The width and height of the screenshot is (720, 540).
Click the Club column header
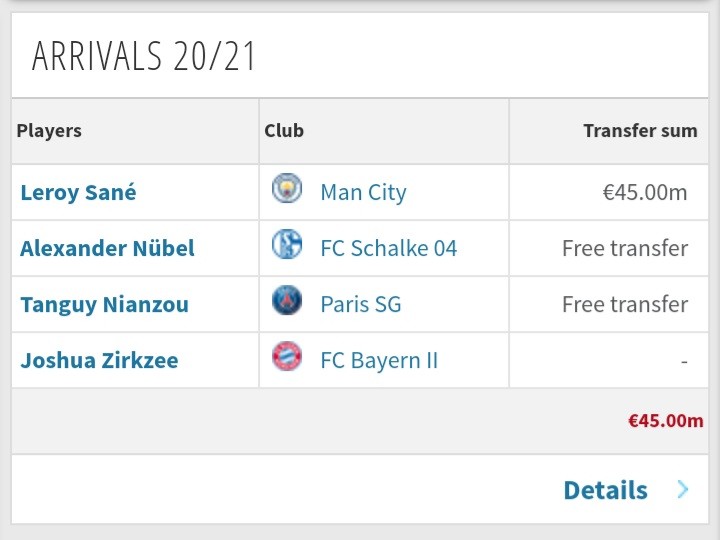(x=284, y=131)
